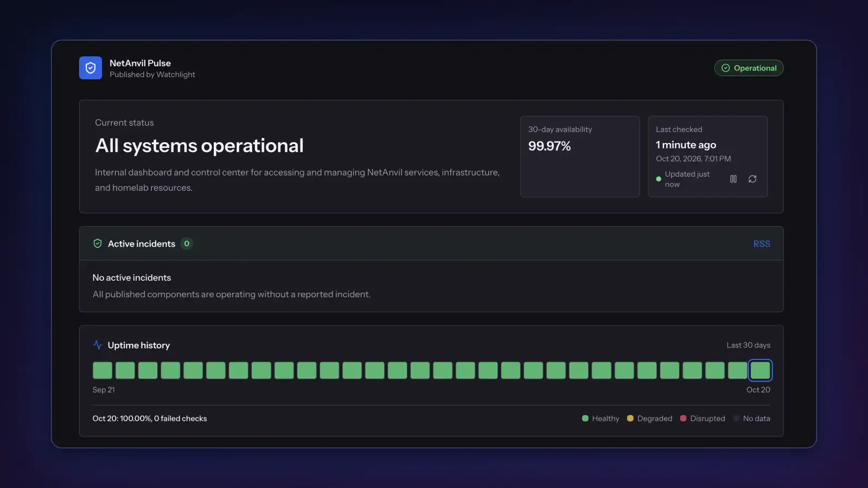Viewport: 868px width, 488px height.
Task: Click the yellow Degraded legend dot
Action: pos(630,418)
